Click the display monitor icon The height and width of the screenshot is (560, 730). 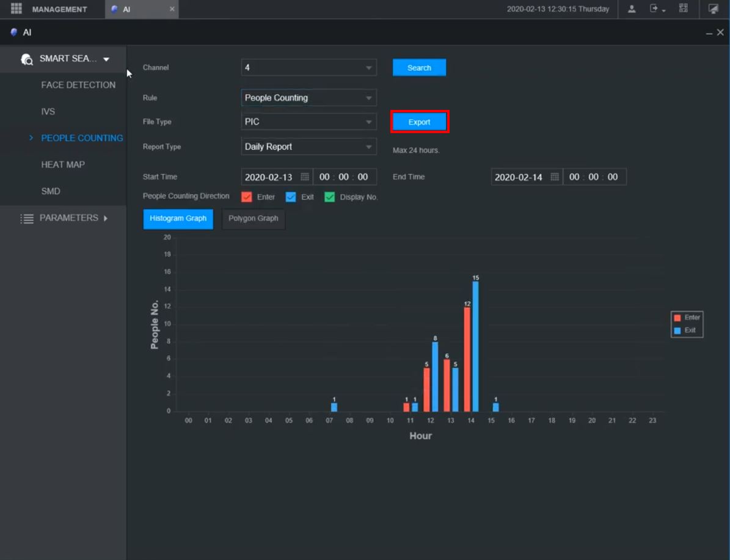click(x=713, y=9)
